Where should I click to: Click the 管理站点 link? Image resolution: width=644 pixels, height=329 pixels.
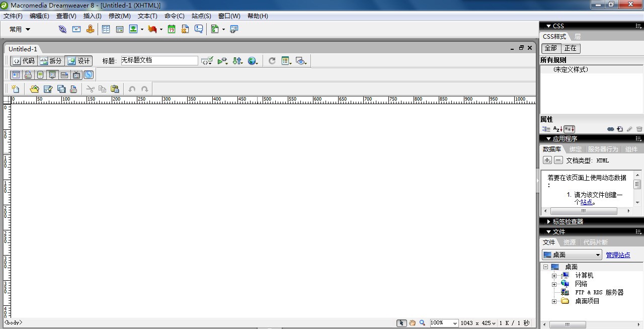(x=618, y=255)
